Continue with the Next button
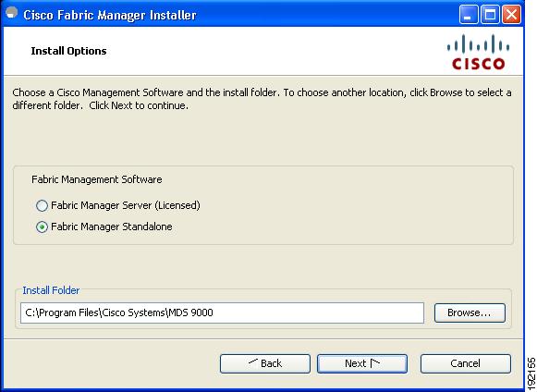Viewport: 537px width, 392px height. point(362,363)
